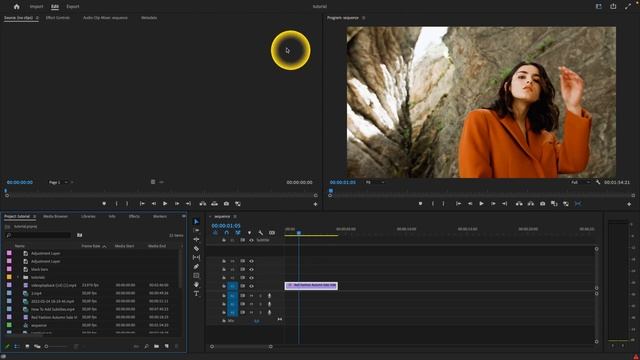The height and width of the screenshot is (360, 640).
Task: Toggle Snap magnet in timeline
Action: [x=227, y=233]
